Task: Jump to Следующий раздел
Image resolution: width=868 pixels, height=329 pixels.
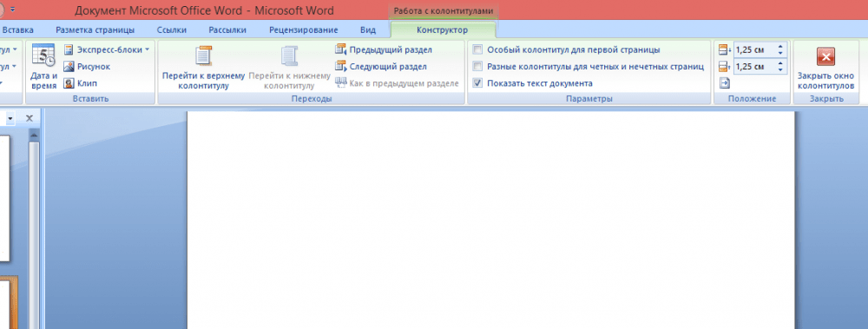Action: pyautogui.click(x=381, y=67)
